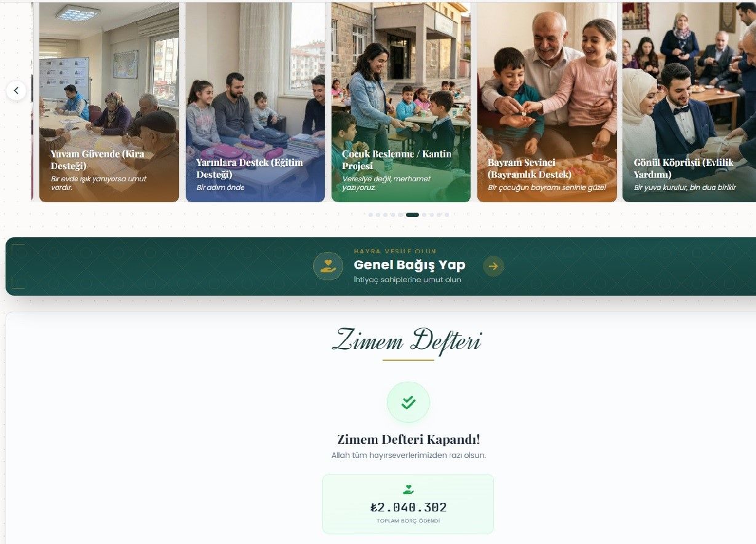756x544 pixels.
Task: Click the double checkmark icon under Zimem Defteri
Action: [408, 403]
